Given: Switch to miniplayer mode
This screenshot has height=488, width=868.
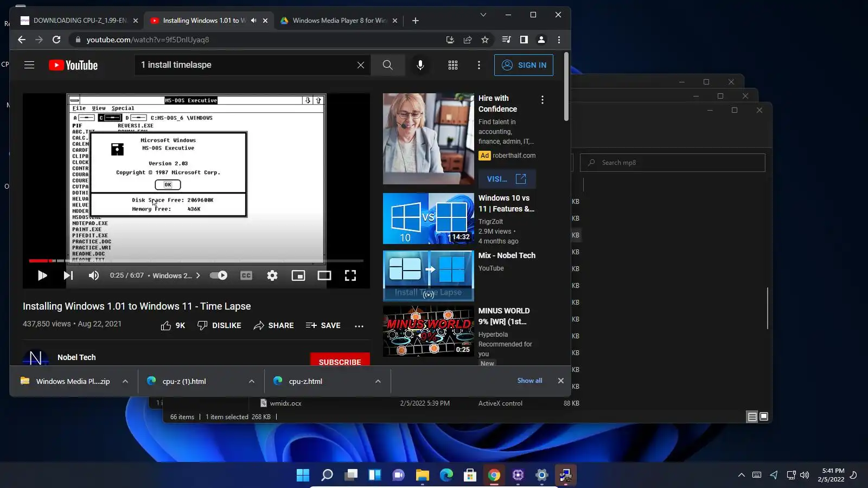Looking at the screenshot, I should tap(298, 275).
